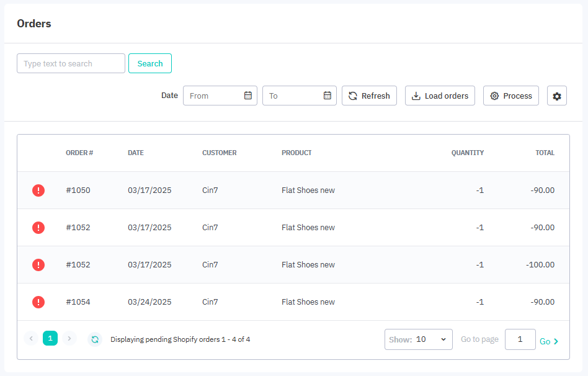
Task: Click the error icon on the -100.00 row
Action: coord(38,265)
